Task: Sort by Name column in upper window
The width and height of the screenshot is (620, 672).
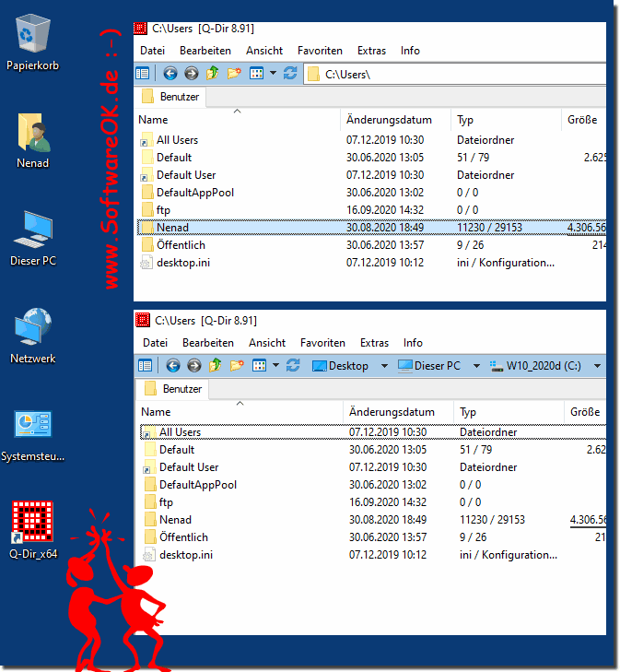Action: [x=238, y=120]
